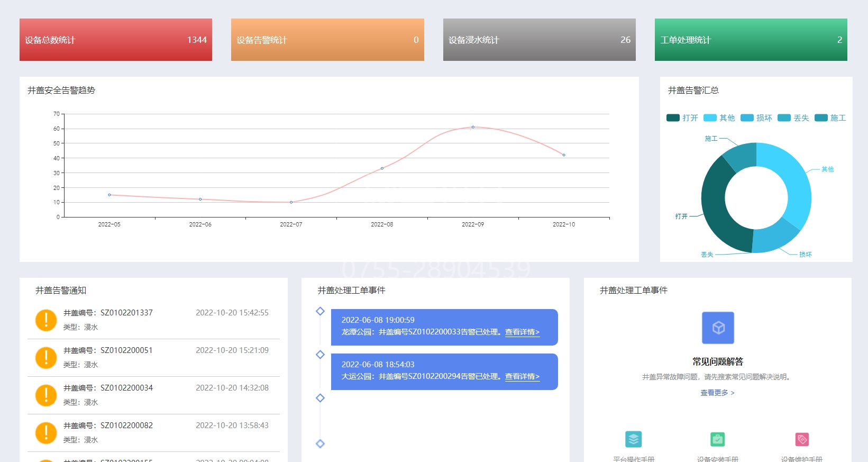Image resolution: width=868 pixels, height=462 pixels.
Task: Open 查看详情 for 龙潭公园 work order
Action: (x=522, y=332)
